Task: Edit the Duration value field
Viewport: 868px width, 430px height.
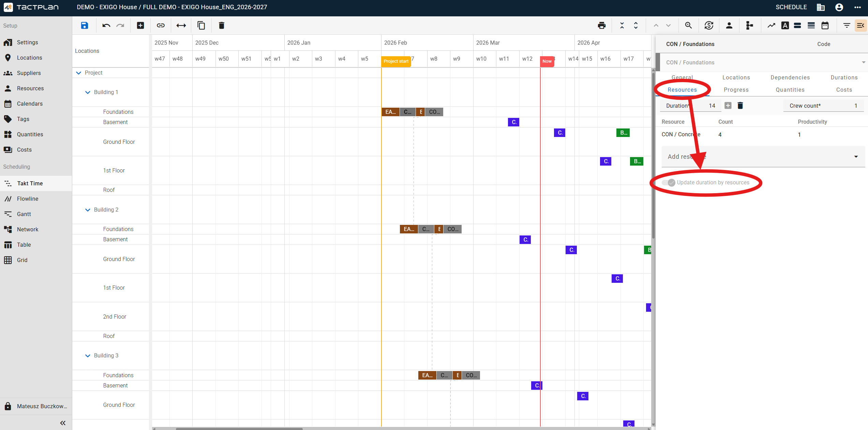Action: pos(691,106)
